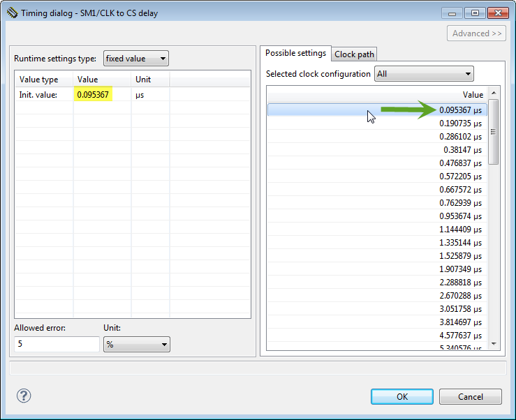
Task: Select the 0.38147 µs value row
Action: coord(377,150)
